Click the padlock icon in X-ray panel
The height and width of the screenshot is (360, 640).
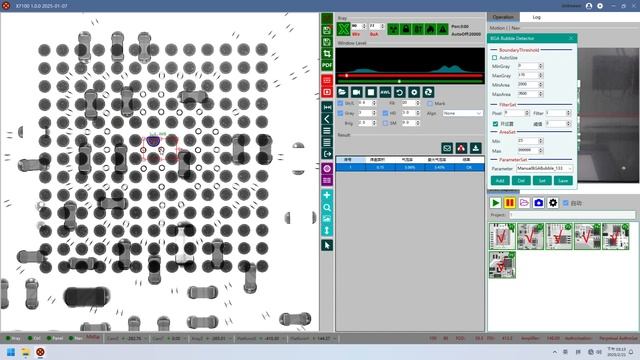pos(406,29)
